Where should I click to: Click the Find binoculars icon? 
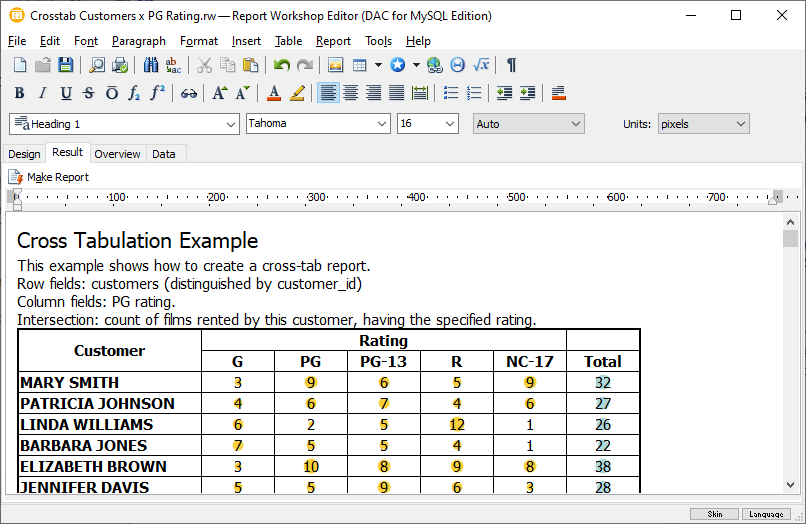click(x=151, y=65)
